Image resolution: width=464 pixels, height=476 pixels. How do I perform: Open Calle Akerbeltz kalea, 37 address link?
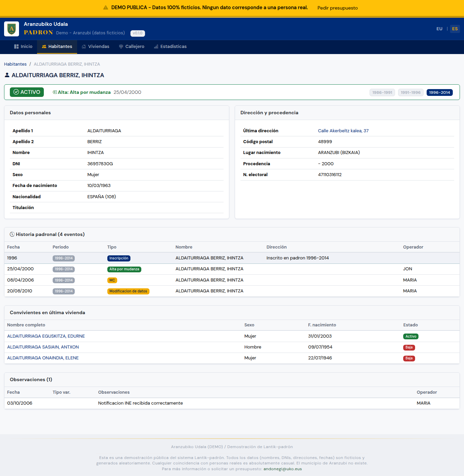pos(343,131)
